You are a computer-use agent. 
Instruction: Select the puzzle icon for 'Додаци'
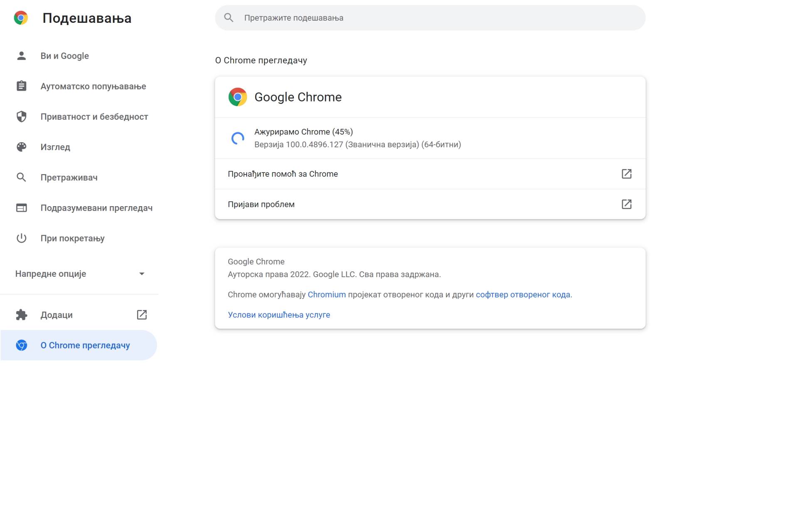[x=21, y=315]
